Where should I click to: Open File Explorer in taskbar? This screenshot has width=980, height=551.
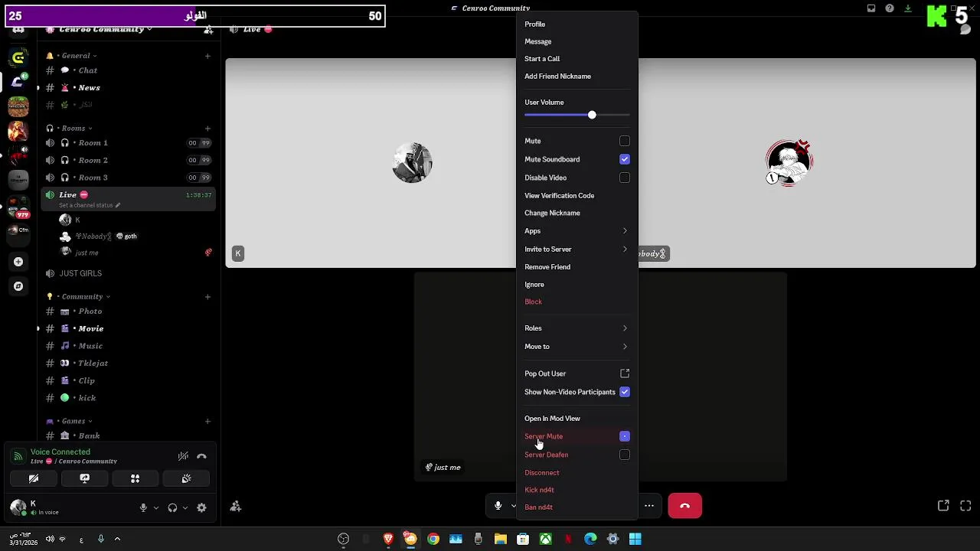coord(501,539)
